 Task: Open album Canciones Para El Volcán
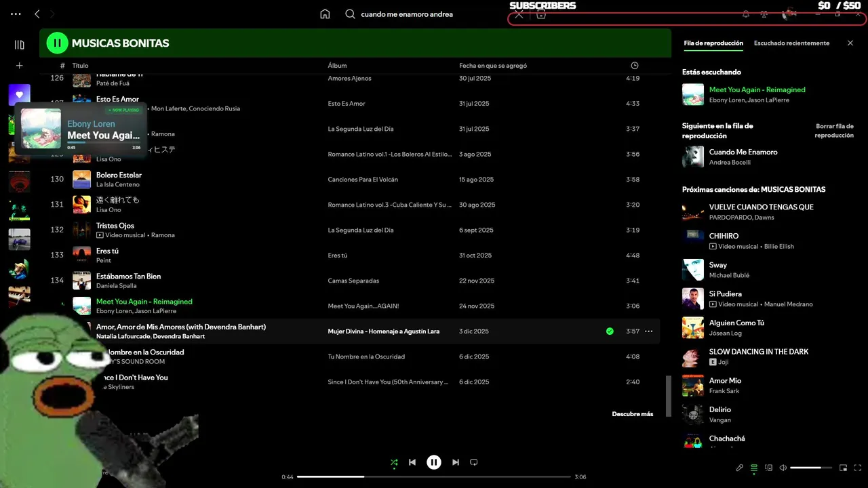[363, 180]
